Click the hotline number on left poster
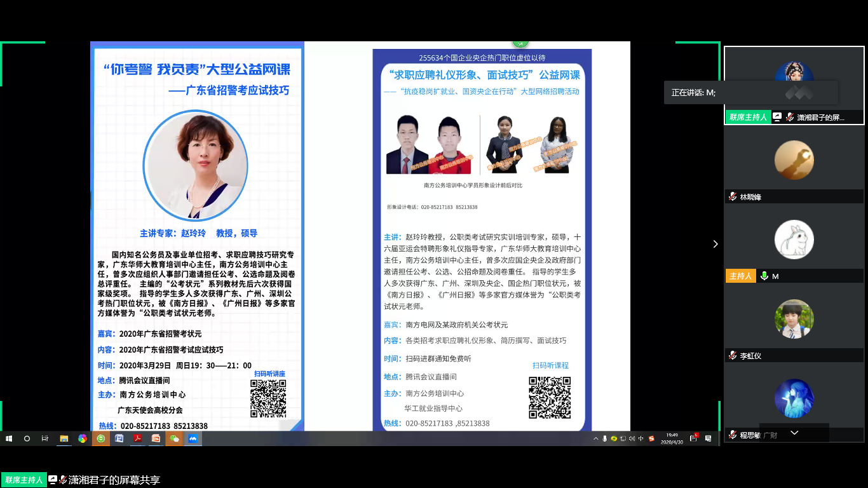The width and height of the screenshot is (868, 488). tap(164, 426)
